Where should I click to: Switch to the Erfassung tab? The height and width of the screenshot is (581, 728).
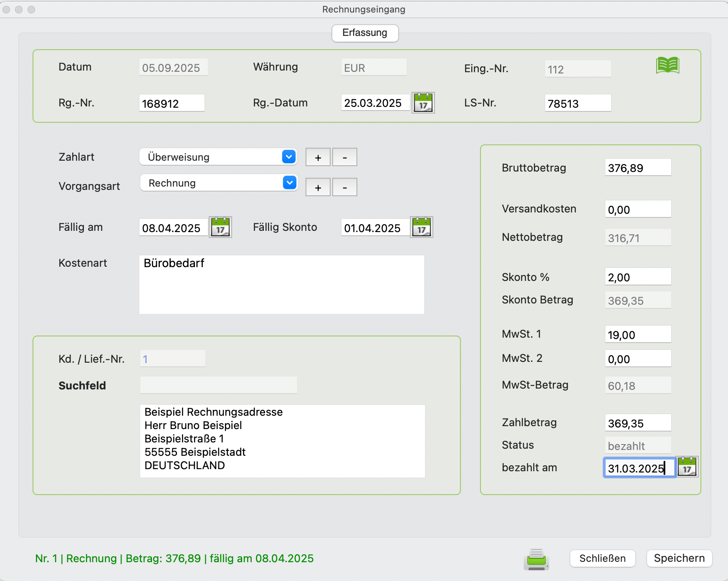tap(365, 33)
